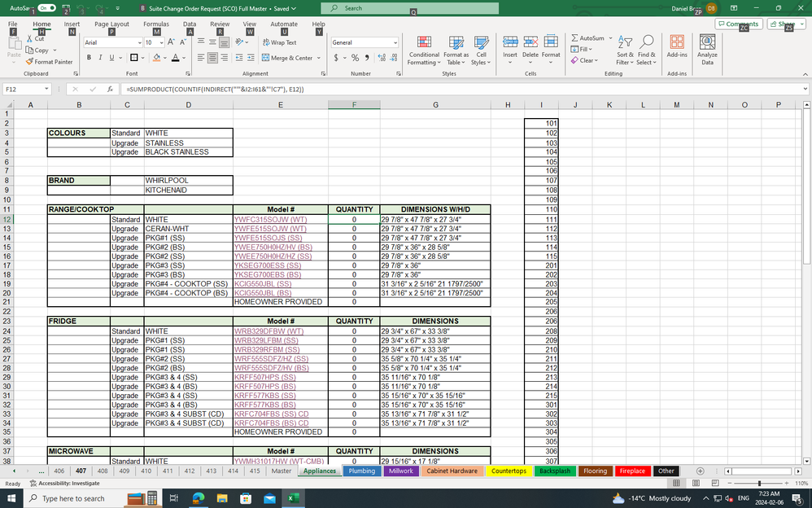
Task: Open the General number format dropdown
Action: point(395,42)
